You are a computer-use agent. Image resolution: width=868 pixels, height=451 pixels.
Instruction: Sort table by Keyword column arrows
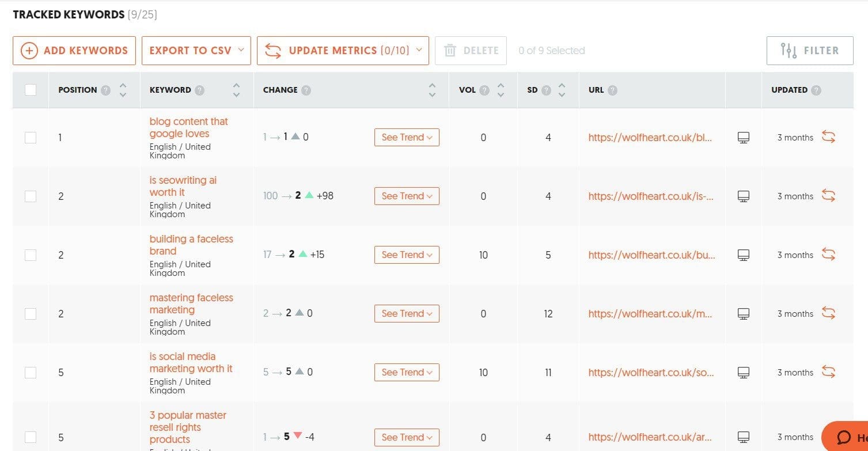[236, 90]
